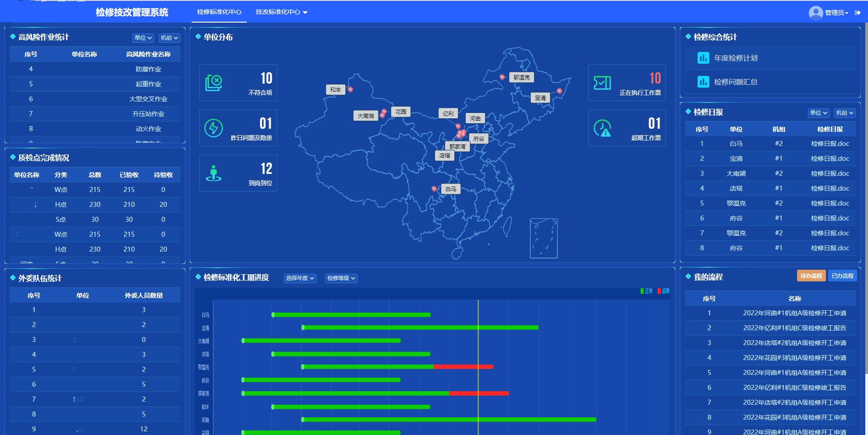Click the 检修问题汇总 chart icon
The width and height of the screenshot is (868, 435).
coord(703,82)
